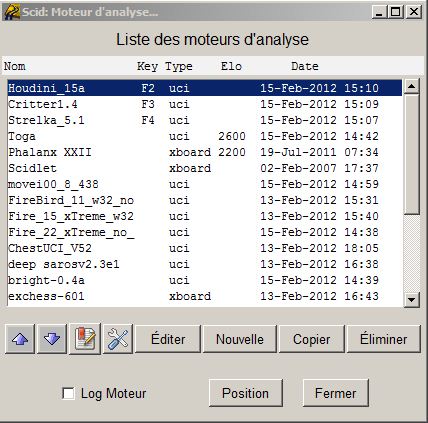
Task: Open the notepad edit icon
Action: (x=85, y=339)
